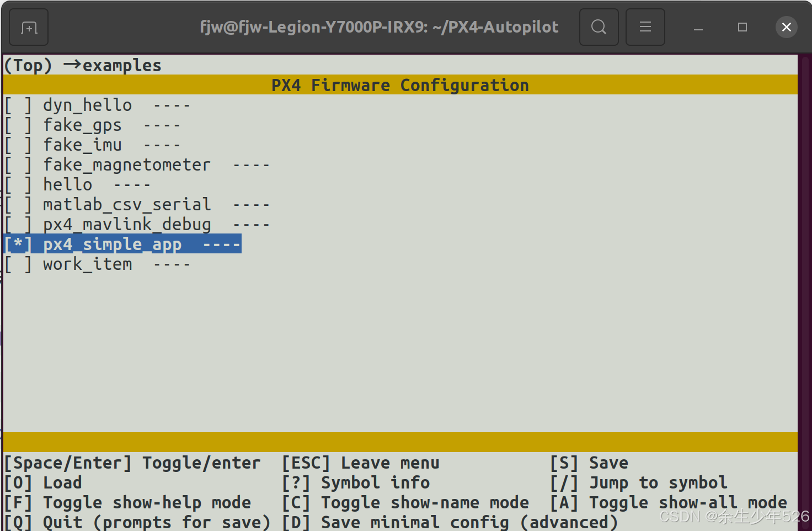
Task: Expand the px4_simple_app submenu dashes
Action: tap(221, 243)
